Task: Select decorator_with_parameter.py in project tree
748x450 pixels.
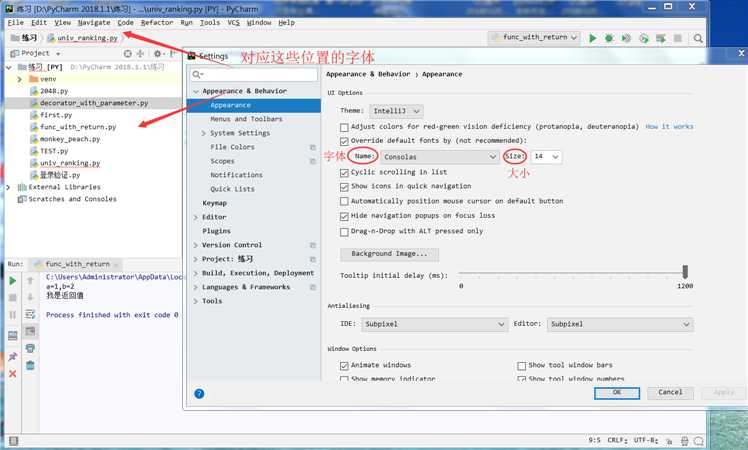Action: coord(94,103)
